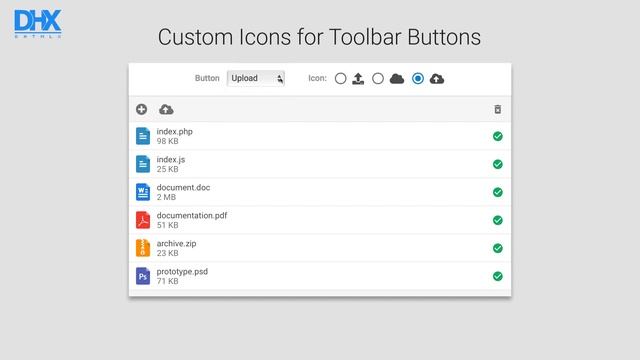640x360 pixels.
Task: Click the green checkmark for archive.zip
Action: tap(498, 248)
